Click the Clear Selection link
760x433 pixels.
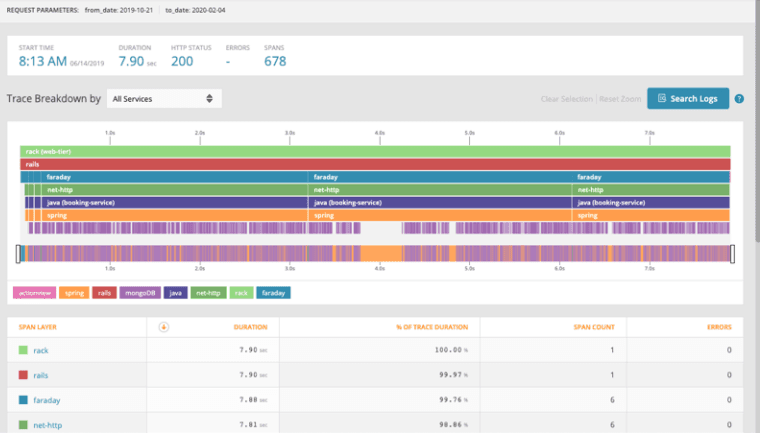pos(567,99)
